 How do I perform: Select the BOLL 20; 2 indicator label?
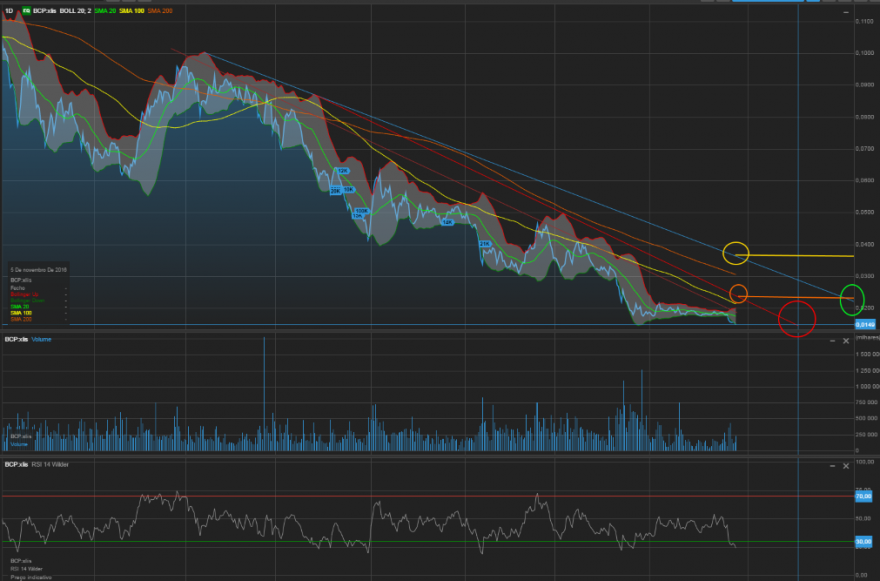pyautogui.click(x=75, y=11)
